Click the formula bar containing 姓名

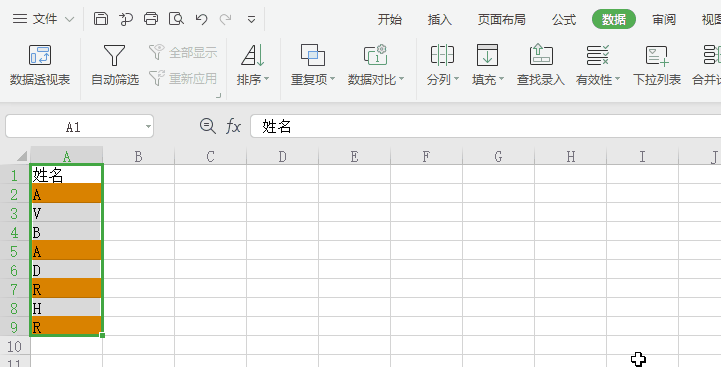486,126
